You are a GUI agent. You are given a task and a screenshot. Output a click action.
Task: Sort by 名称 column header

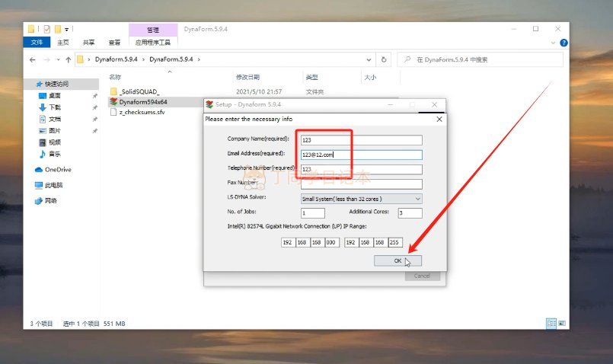coord(115,78)
